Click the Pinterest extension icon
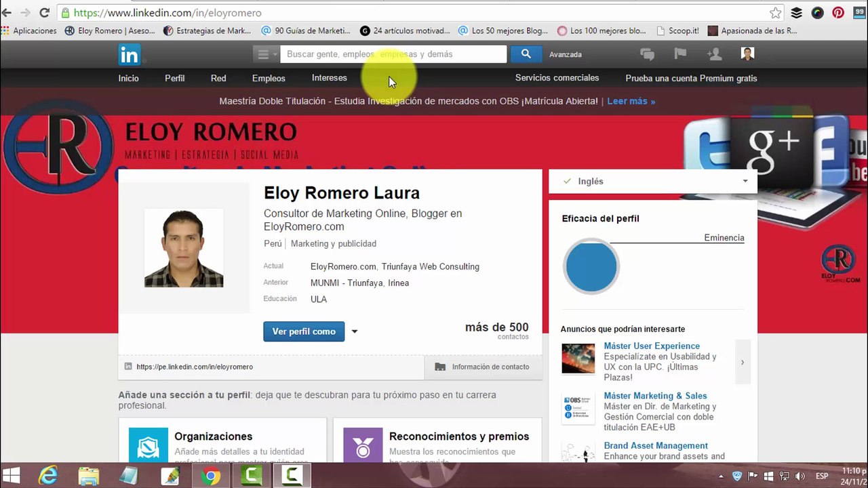Screen dimensions: 868x488 838,12
